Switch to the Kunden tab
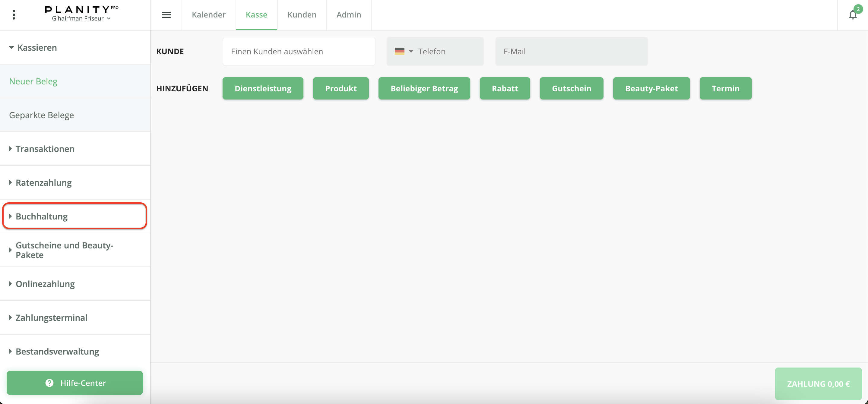 (302, 15)
